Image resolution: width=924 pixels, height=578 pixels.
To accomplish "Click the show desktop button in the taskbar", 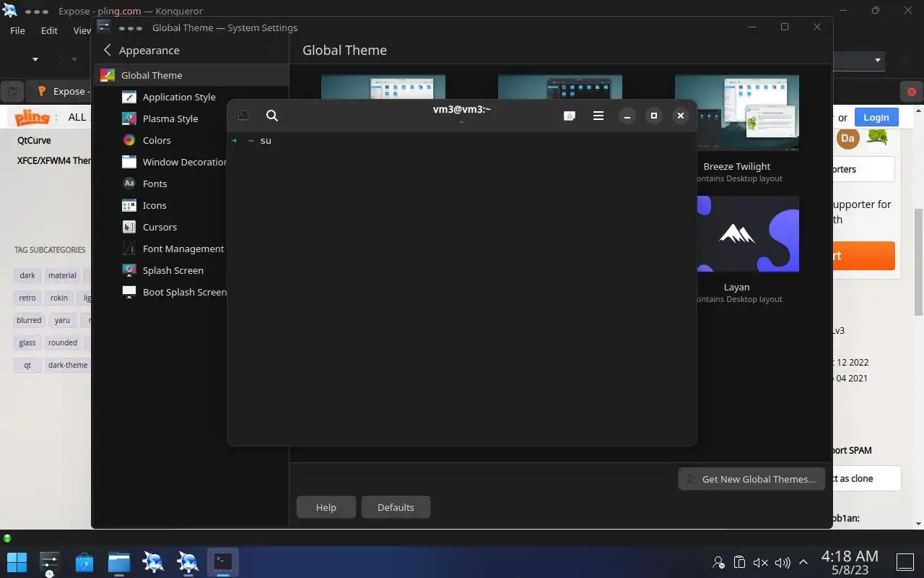I will pos(905,562).
